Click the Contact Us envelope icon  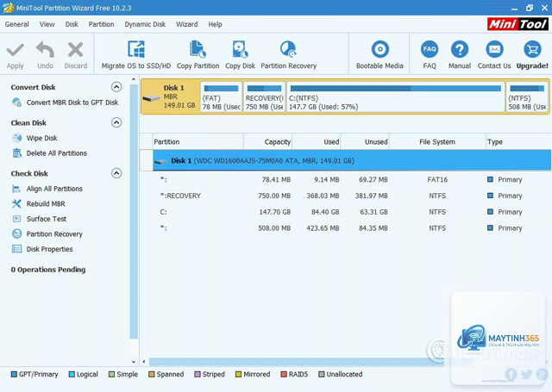point(494,49)
